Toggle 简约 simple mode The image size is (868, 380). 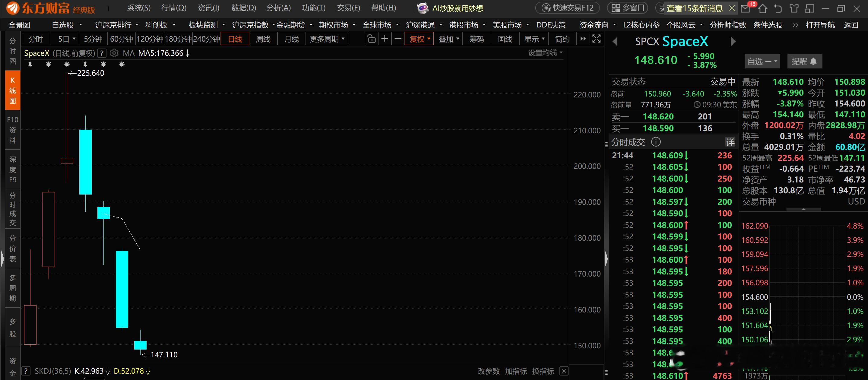pyautogui.click(x=562, y=39)
